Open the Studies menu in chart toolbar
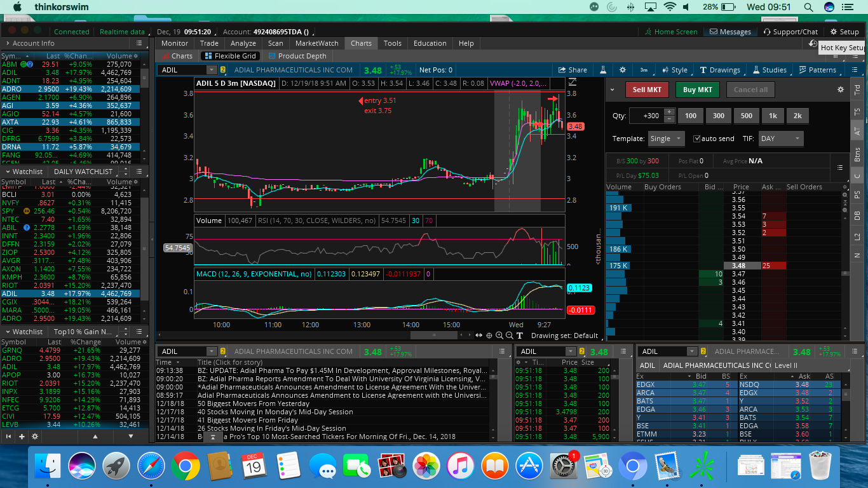The image size is (868, 488). point(770,70)
